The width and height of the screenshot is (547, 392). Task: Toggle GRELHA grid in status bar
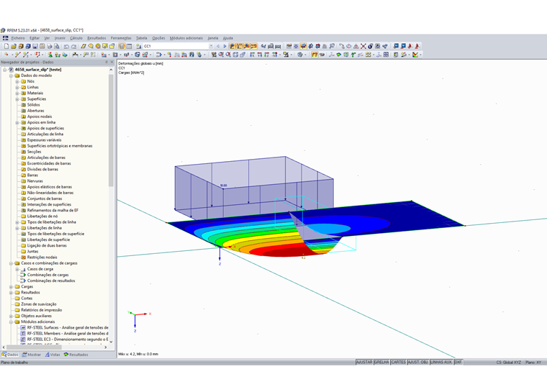[381, 362]
